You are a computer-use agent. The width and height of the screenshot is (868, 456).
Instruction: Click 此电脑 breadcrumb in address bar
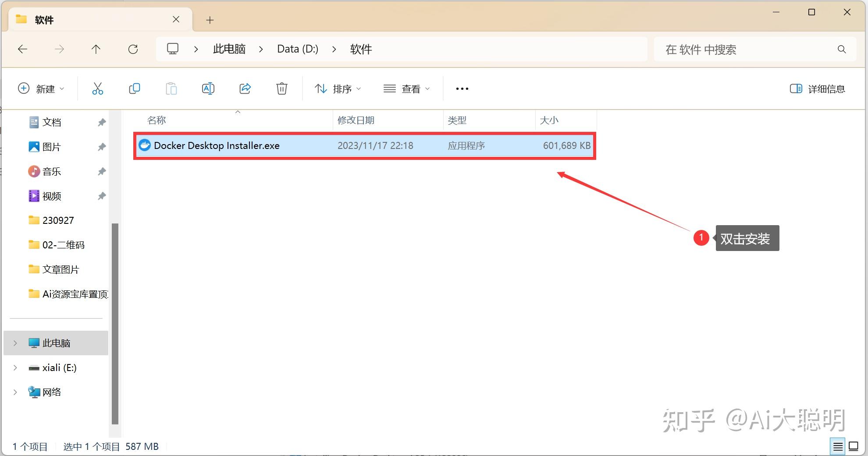(229, 49)
